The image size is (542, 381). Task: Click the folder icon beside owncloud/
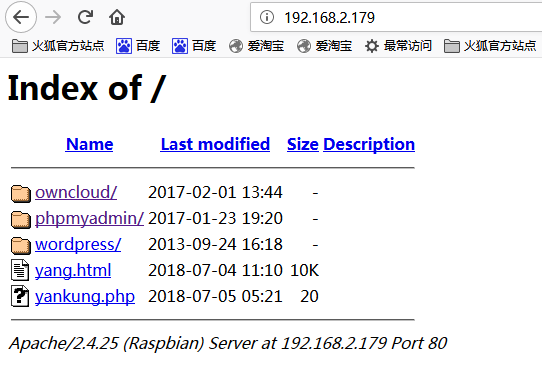pos(20,193)
